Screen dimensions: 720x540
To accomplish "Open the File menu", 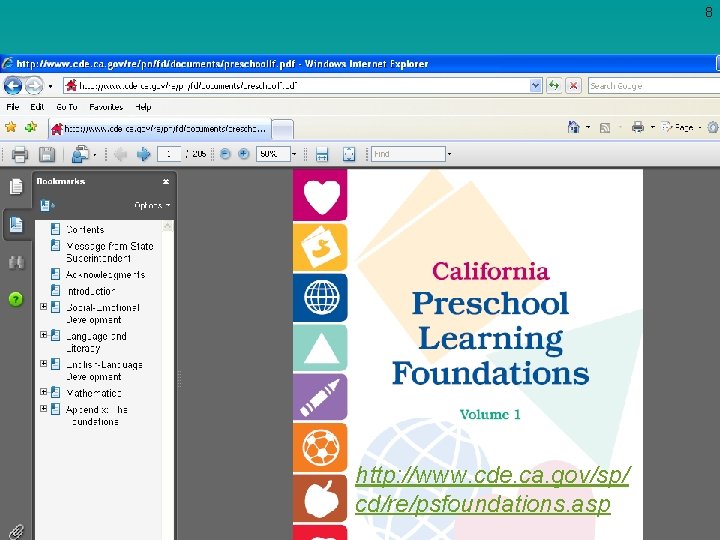I will click(x=12, y=107).
